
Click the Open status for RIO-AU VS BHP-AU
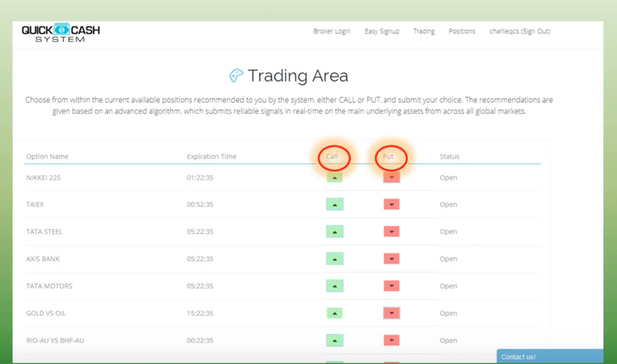click(x=448, y=341)
